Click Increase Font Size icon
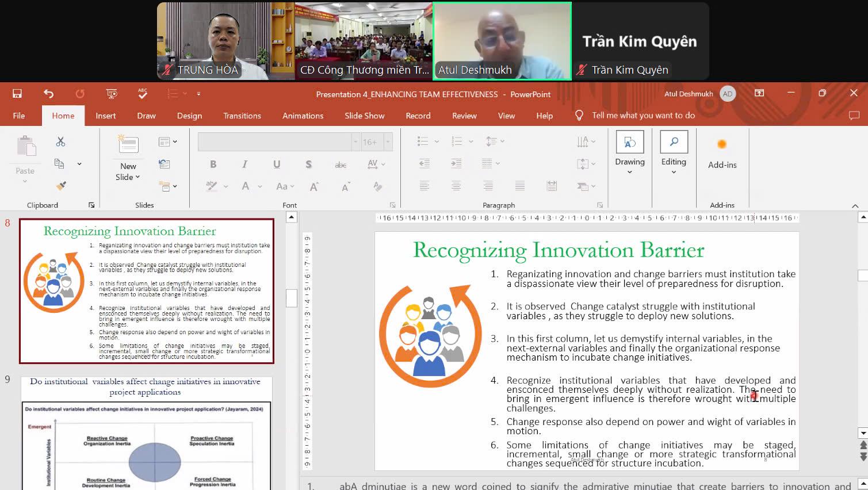The image size is (868, 490). (x=314, y=186)
